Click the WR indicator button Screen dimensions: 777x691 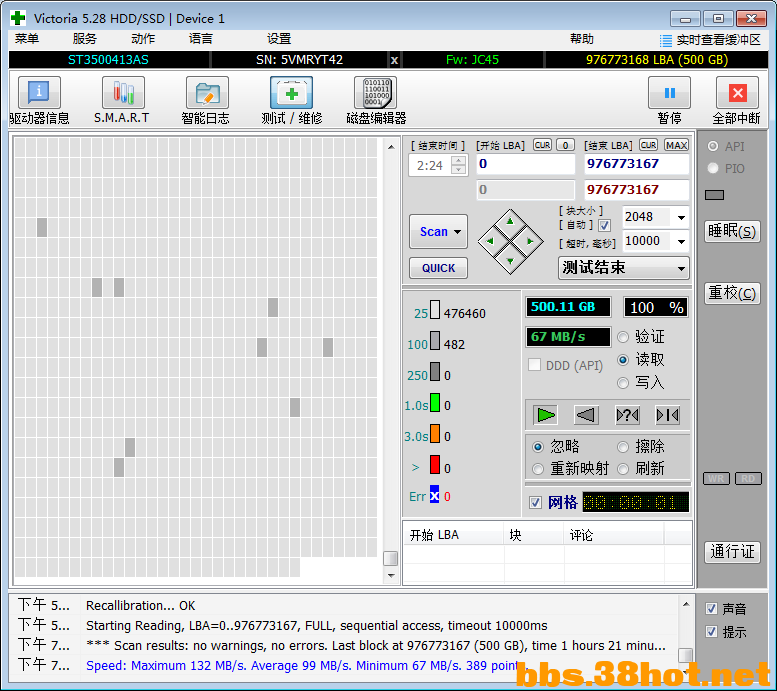(x=716, y=478)
